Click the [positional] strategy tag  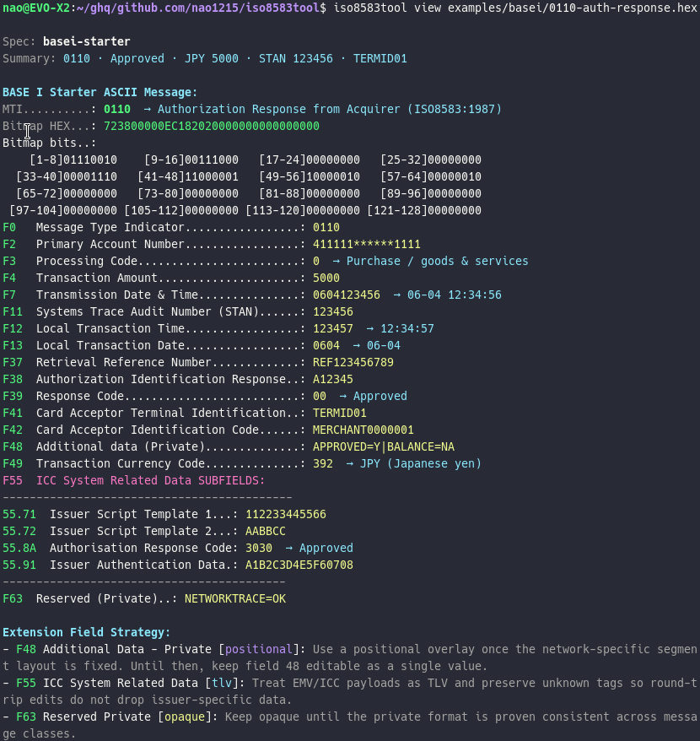pos(259,649)
